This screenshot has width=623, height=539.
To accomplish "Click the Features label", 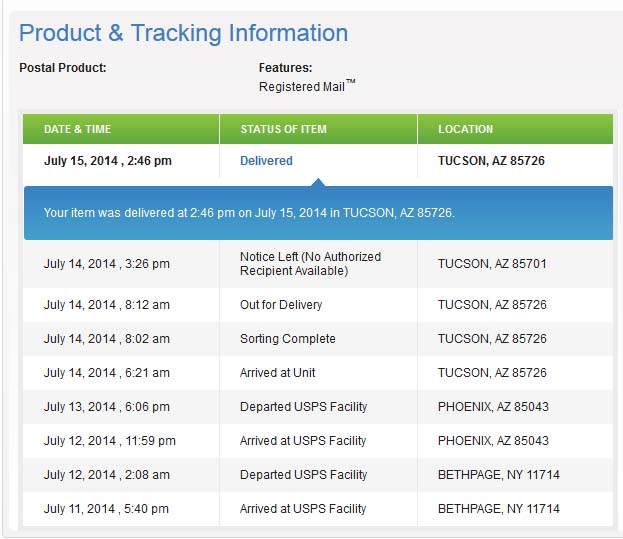I will pos(285,68).
